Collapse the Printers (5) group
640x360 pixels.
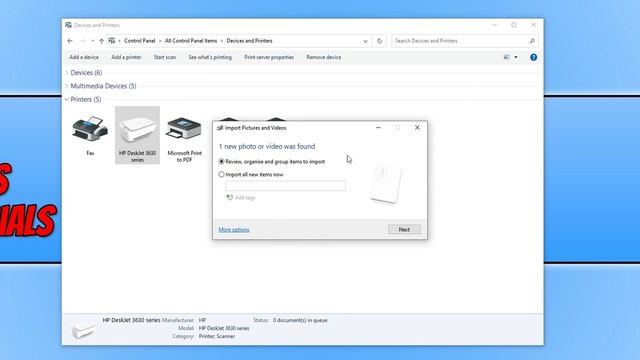[67, 99]
